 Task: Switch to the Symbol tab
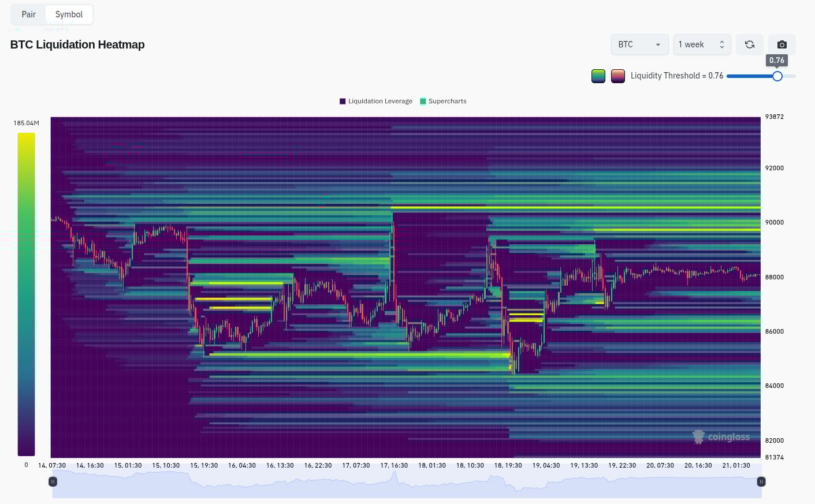(69, 14)
